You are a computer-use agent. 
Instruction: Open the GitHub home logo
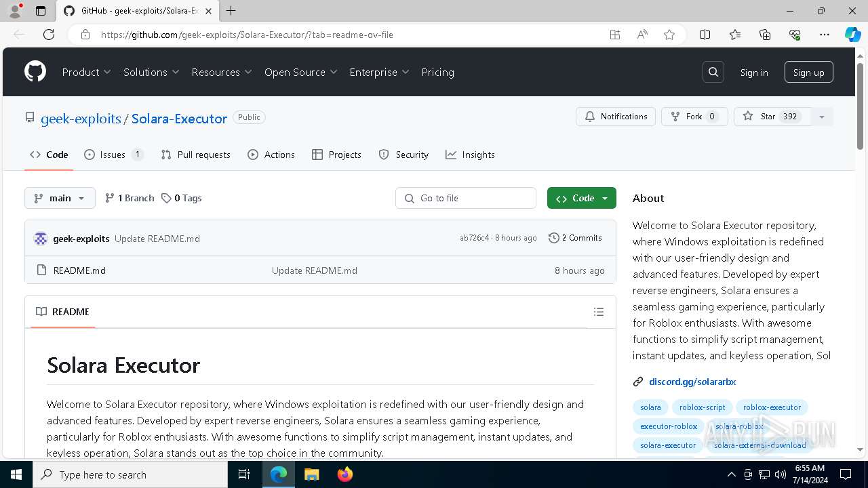[x=35, y=72]
